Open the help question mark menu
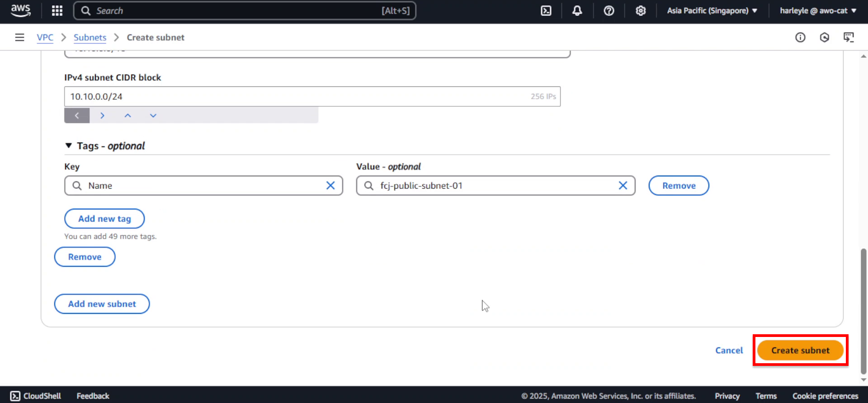 coord(609,10)
